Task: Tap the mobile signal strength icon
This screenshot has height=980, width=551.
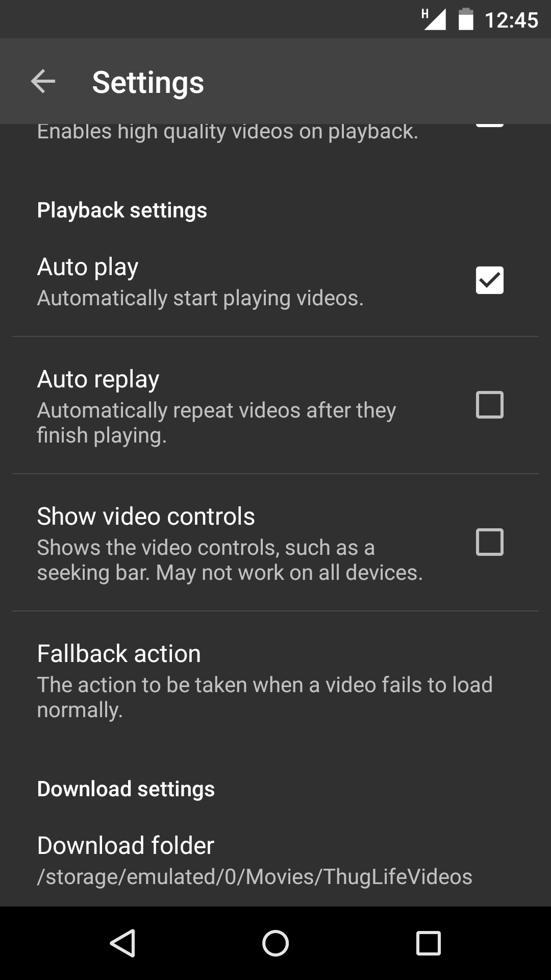Action: click(x=434, y=19)
